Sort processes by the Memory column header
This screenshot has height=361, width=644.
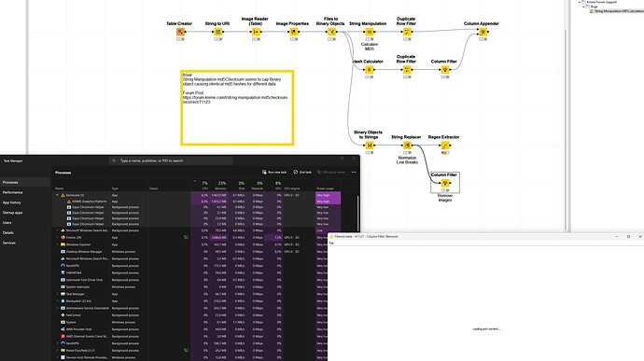(x=220, y=186)
